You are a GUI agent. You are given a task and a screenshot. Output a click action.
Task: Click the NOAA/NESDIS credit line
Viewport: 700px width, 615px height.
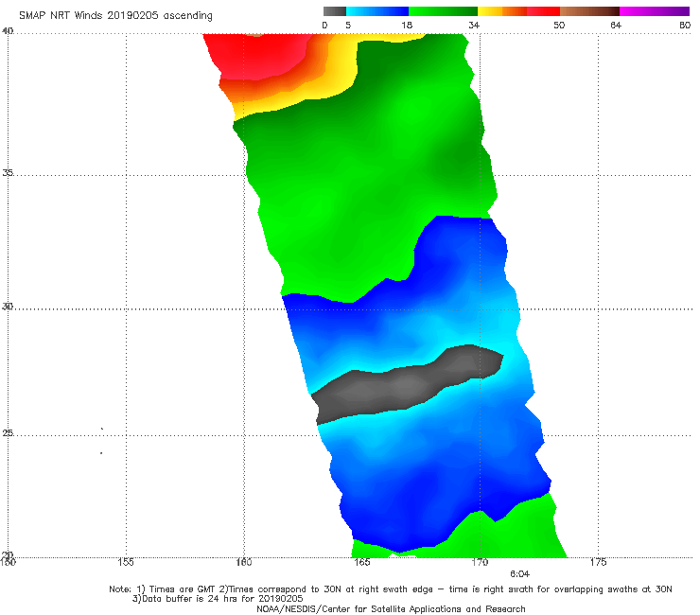tap(391, 609)
